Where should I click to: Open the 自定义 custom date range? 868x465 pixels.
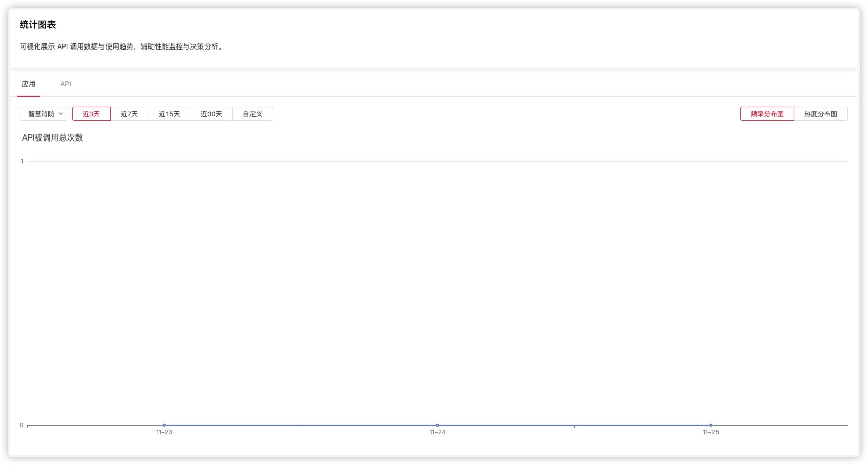coord(252,114)
